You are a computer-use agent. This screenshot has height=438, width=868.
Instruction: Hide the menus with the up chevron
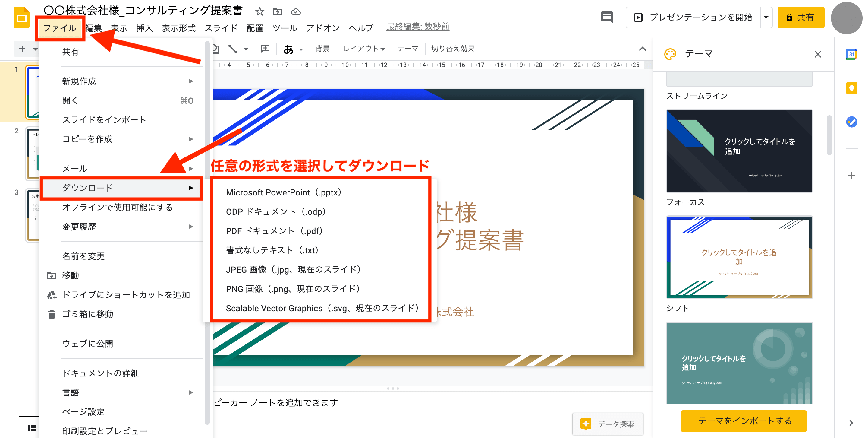pyautogui.click(x=642, y=49)
